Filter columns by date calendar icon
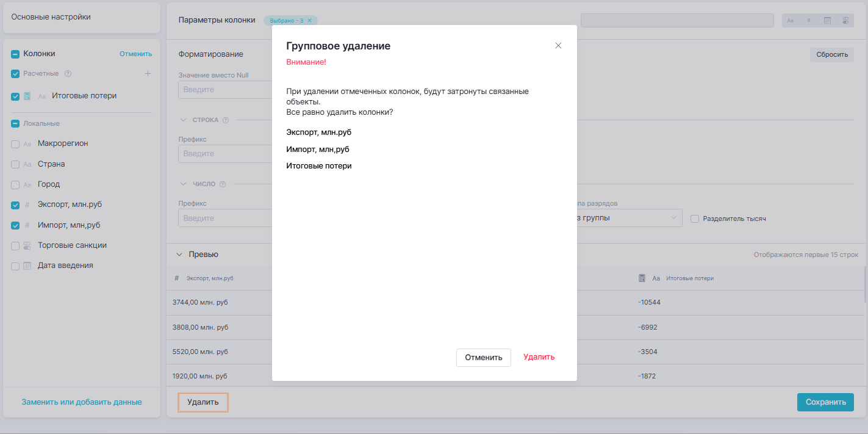The image size is (868, 434). 828,21
